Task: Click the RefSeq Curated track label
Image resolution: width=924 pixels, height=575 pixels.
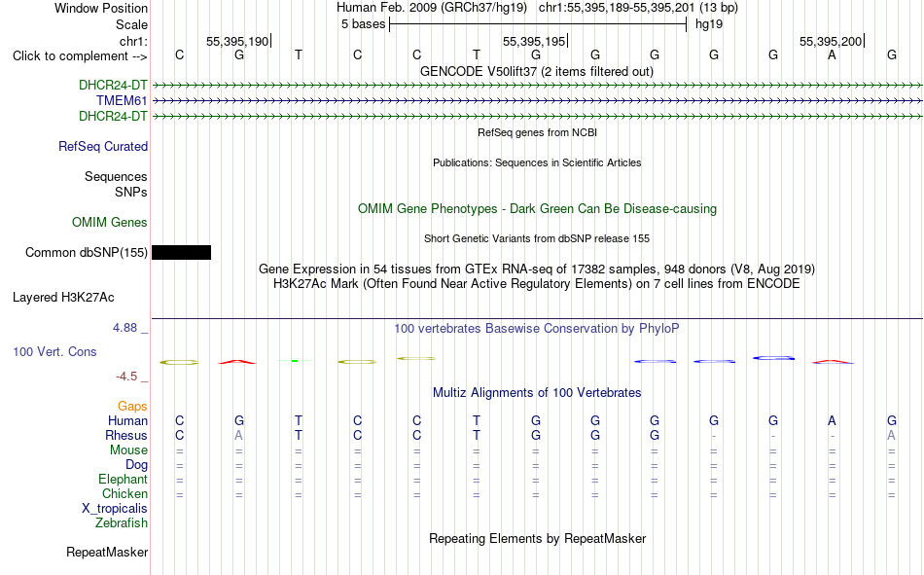Action: coord(103,146)
